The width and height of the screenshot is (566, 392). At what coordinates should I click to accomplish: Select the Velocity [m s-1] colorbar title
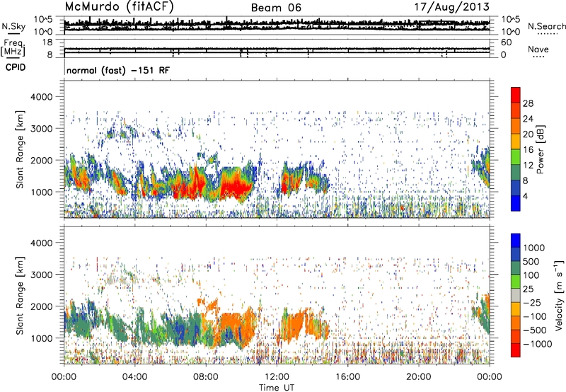(559, 295)
